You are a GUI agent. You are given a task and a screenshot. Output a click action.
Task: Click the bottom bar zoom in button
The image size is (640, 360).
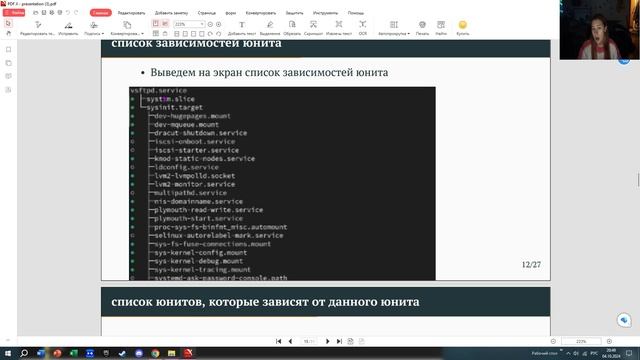point(609,341)
